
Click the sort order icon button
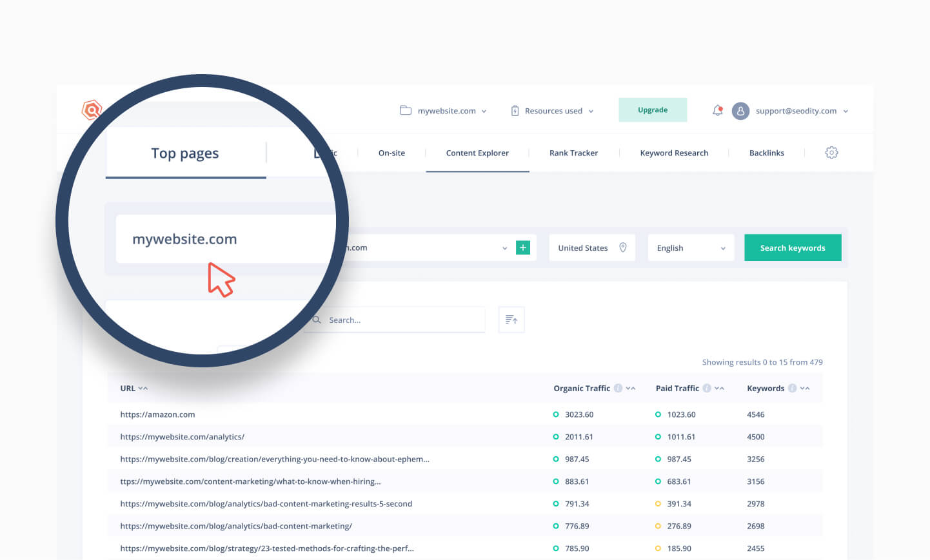click(x=511, y=320)
